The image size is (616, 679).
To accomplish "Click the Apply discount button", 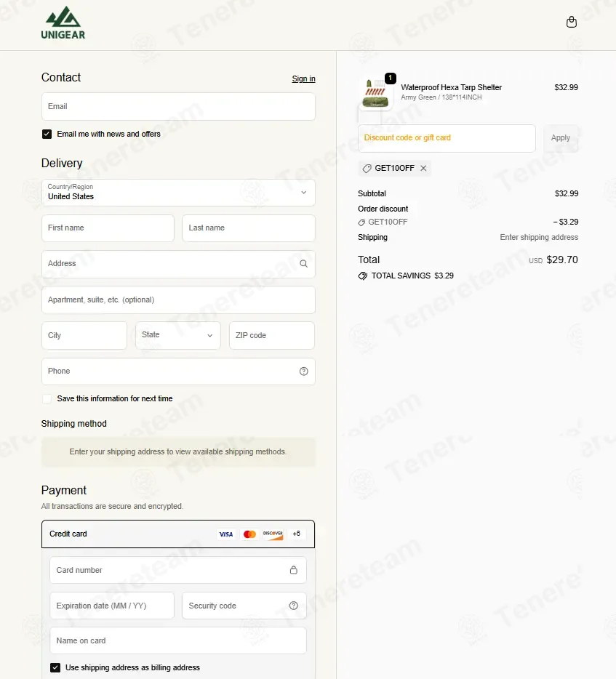I will pos(561,138).
